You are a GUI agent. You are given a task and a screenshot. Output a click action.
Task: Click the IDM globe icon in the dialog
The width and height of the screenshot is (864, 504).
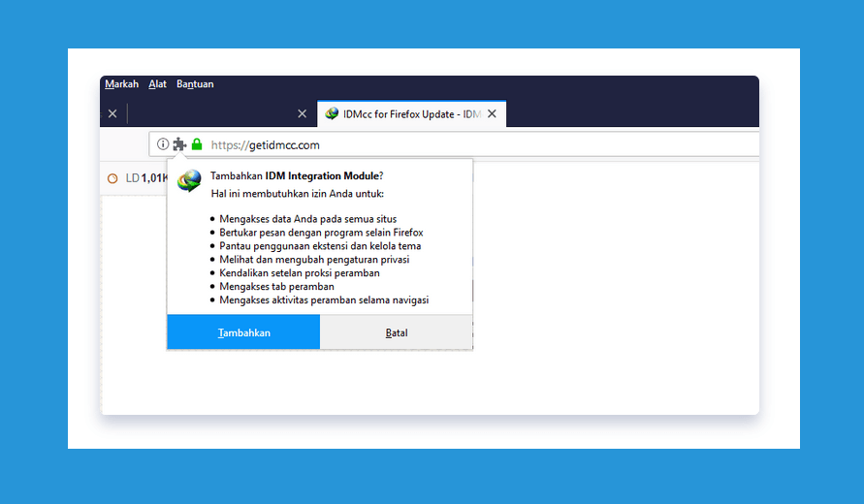tap(189, 180)
